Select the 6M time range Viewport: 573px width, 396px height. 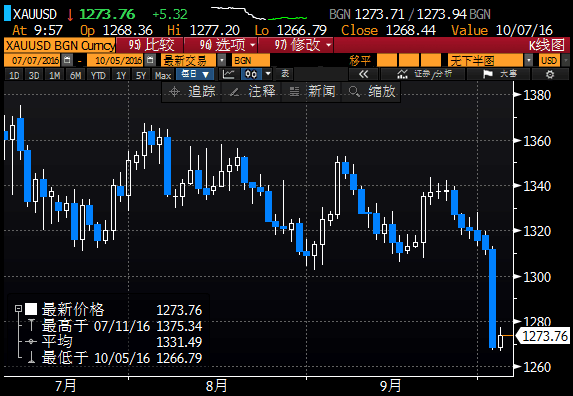pyautogui.click(x=76, y=75)
